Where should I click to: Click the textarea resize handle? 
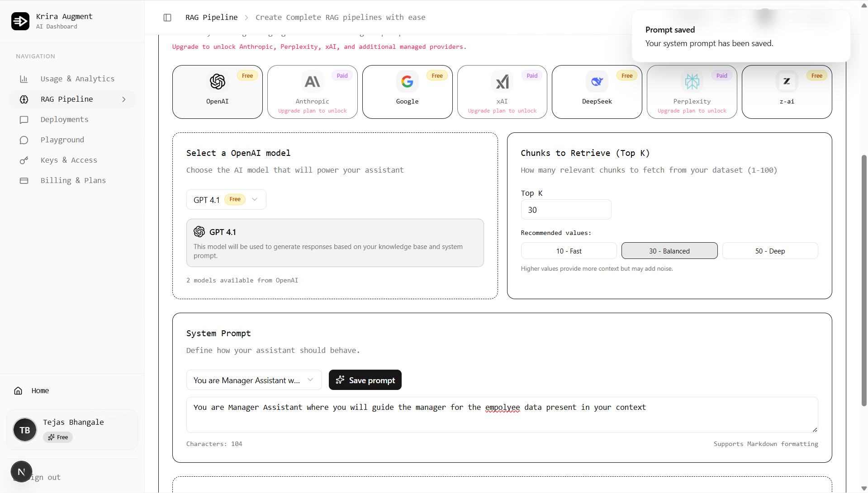click(815, 429)
